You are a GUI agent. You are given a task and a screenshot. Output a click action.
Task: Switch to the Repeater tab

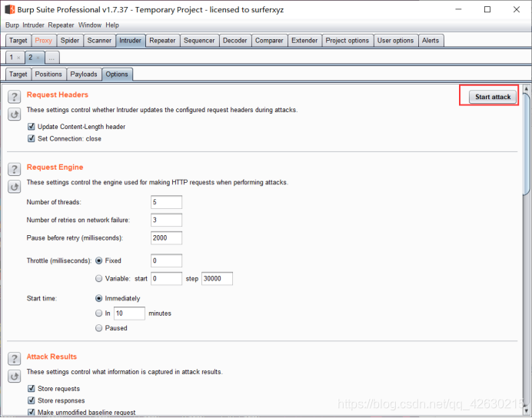pyautogui.click(x=162, y=41)
